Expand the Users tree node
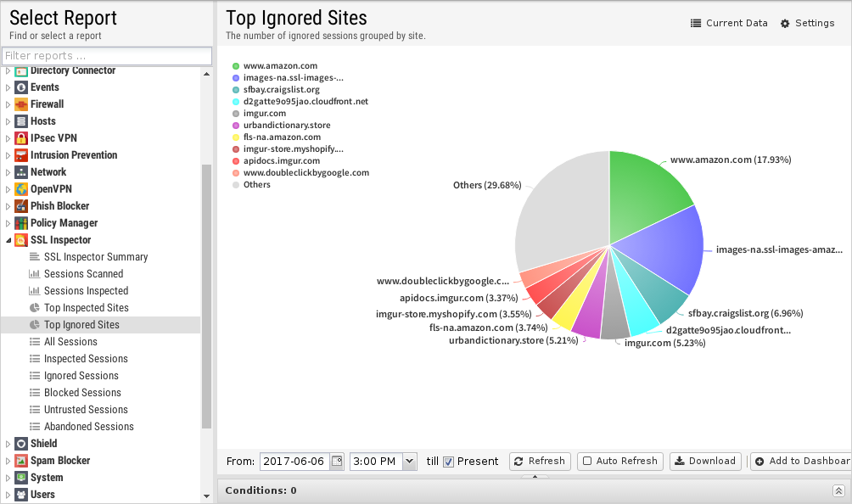Image resolution: width=852 pixels, height=504 pixels. click(8, 495)
